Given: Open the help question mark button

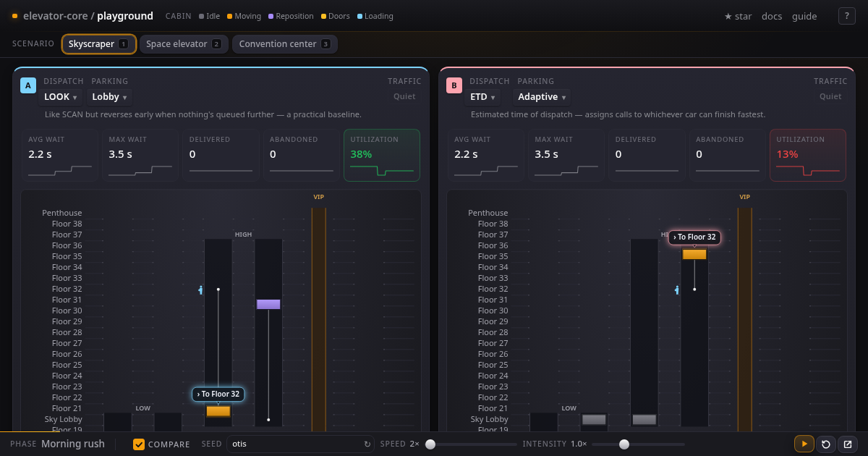Looking at the screenshot, I should (846, 16).
